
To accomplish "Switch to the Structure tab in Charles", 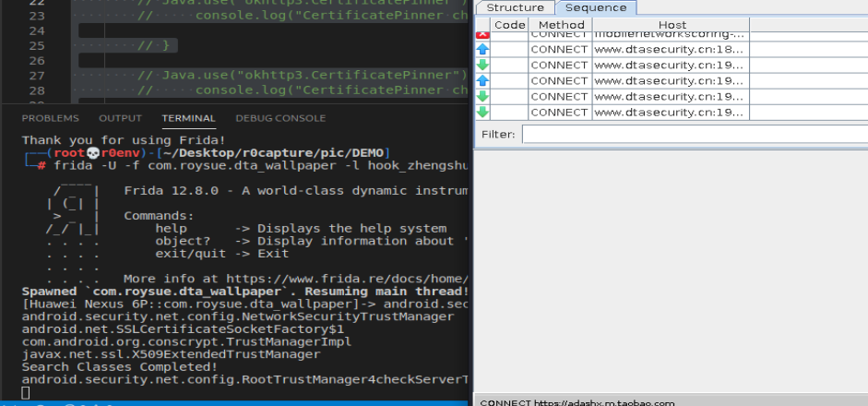I will tap(515, 7).
